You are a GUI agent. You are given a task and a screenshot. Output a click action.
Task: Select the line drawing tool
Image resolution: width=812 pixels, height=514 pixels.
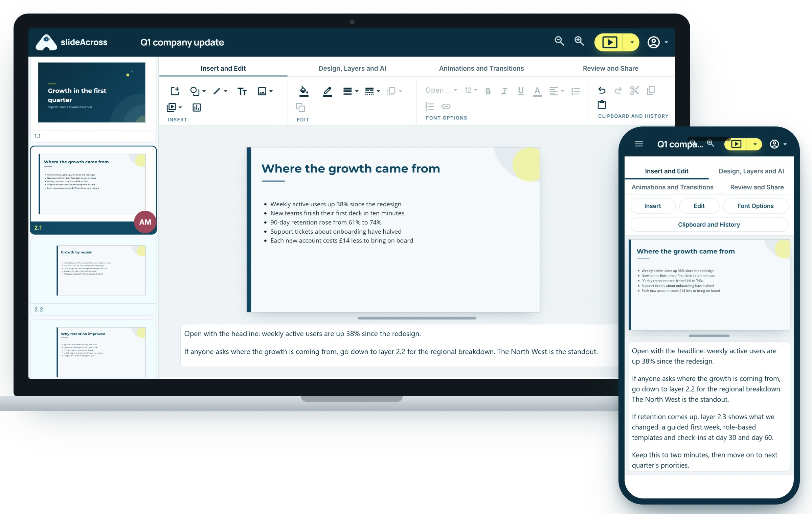click(217, 91)
